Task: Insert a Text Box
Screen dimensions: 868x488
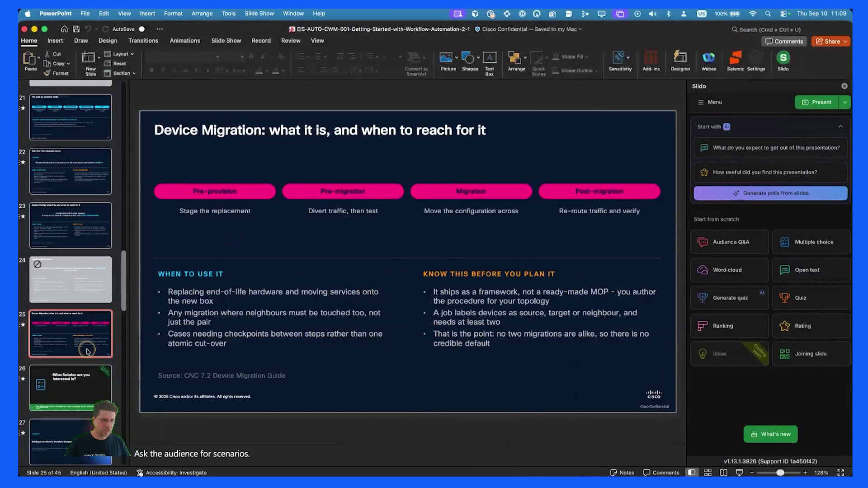Action: [489, 63]
